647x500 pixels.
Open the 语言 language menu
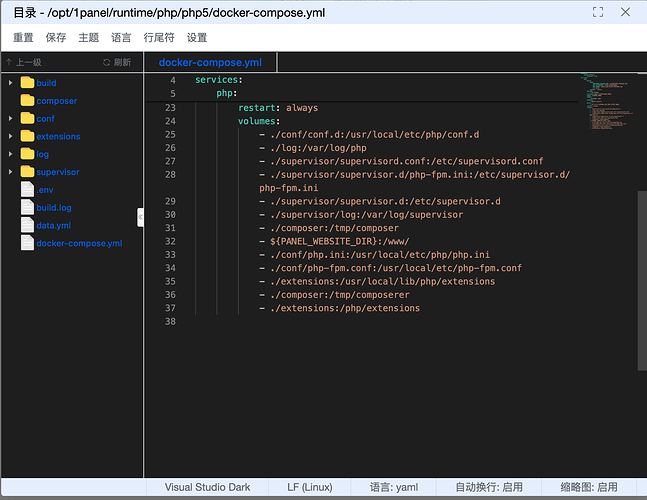[121, 38]
